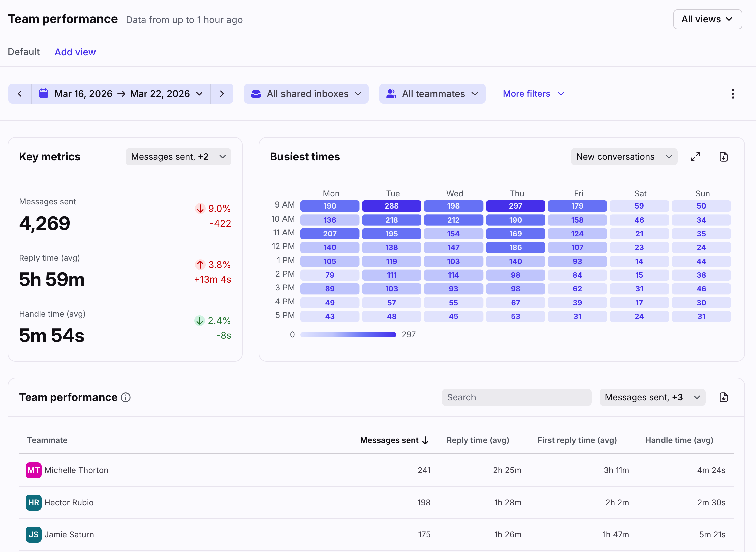Open All shared inboxes filter
Image resolution: width=756 pixels, height=552 pixels.
point(306,94)
